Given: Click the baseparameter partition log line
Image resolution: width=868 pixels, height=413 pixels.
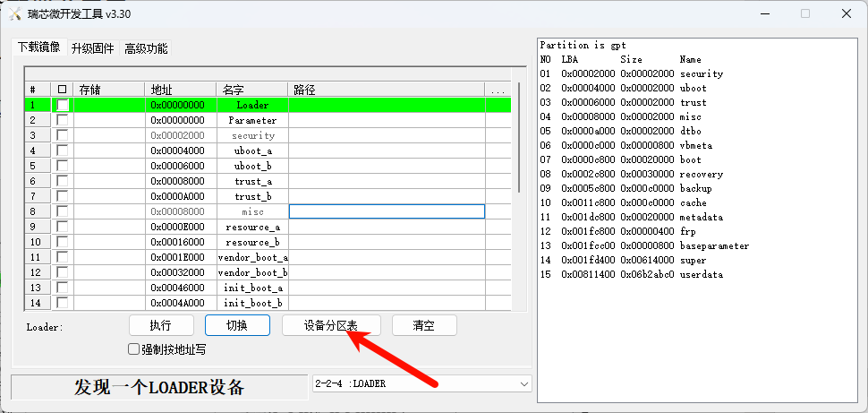Looking at the screenshot, I should pyautogui.click(x=644, y=245).
